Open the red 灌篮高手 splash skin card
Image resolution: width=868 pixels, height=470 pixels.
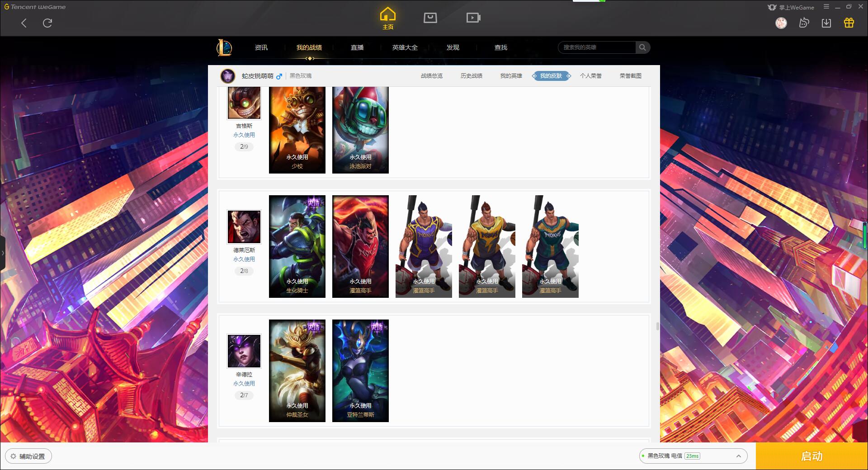coord(360,246)
